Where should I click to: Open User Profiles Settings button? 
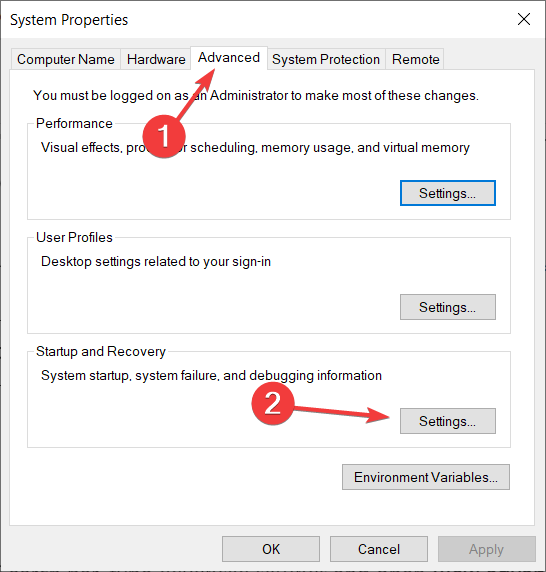(448, 307)
